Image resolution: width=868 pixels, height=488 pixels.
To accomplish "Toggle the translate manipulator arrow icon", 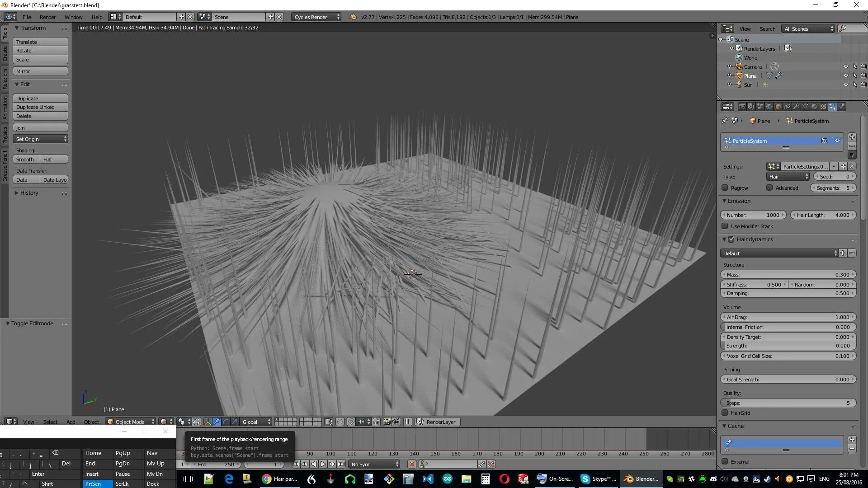I will point(217,422).
